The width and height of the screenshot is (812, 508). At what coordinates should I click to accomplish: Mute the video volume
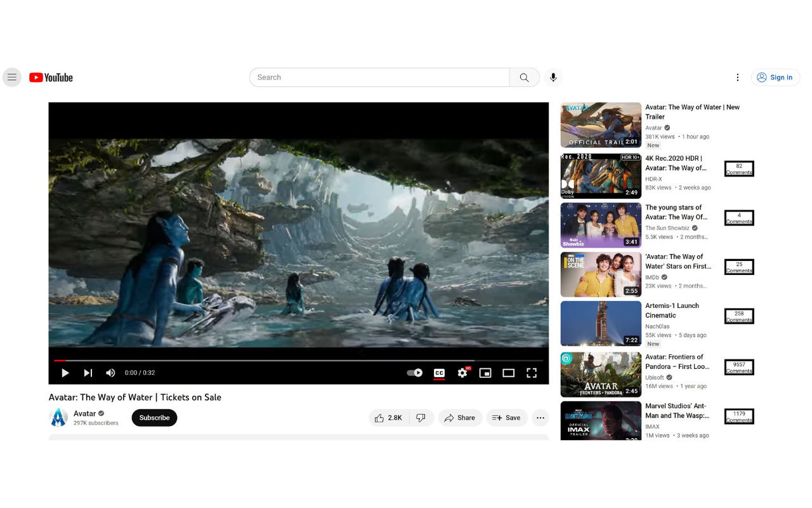(x=110, y=373)
